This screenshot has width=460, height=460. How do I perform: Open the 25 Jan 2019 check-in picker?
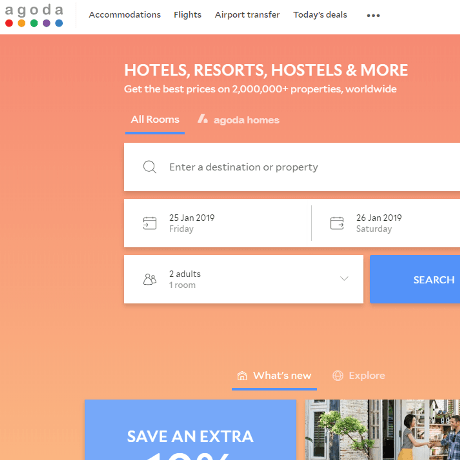tap(217, 223)
